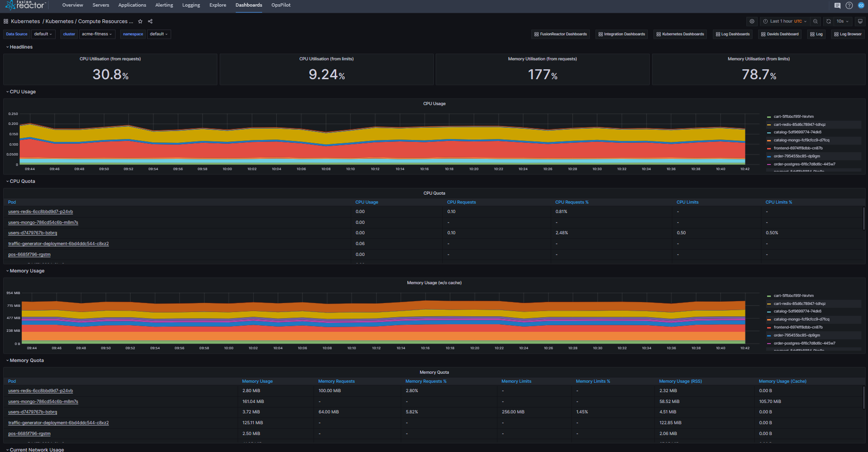868x452 pixels.
Task: Refresh the dashboard now
Action: tap(828, 21)
